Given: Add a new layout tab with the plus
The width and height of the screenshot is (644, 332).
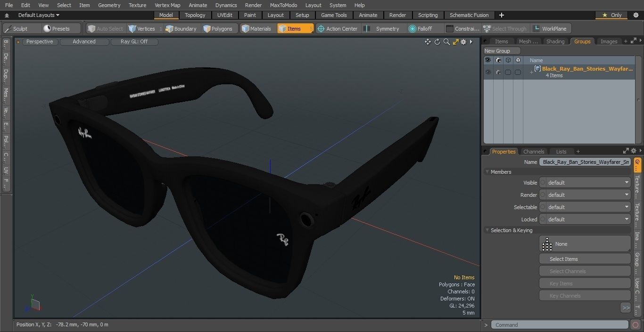Looking at the screenshot, I should click(x=501, y=15).
